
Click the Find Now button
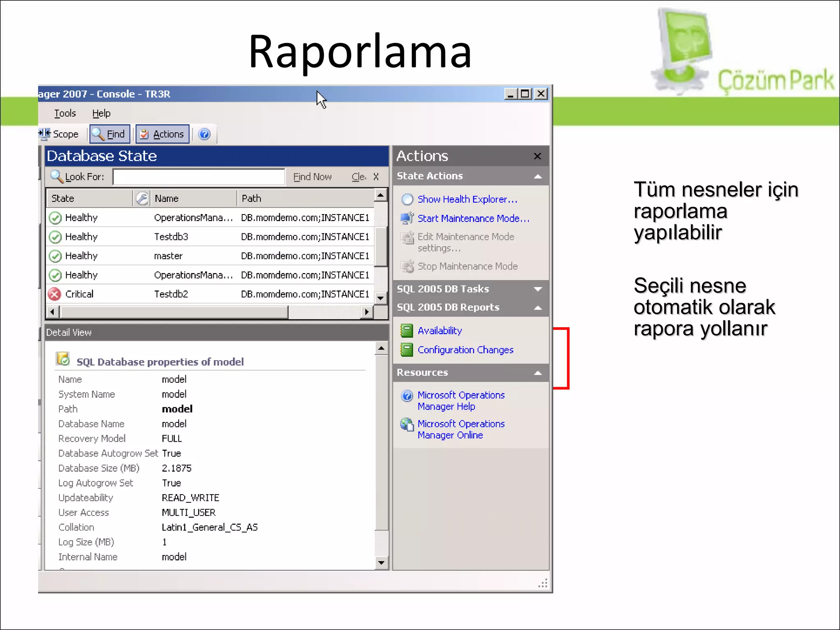tap(312, 177)
